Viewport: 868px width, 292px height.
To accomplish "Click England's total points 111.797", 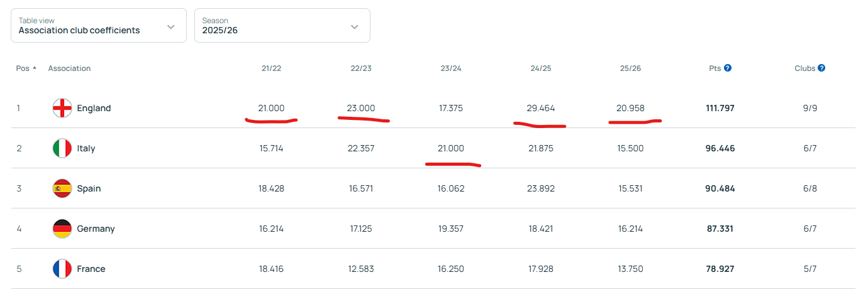I will coord(720,108).
